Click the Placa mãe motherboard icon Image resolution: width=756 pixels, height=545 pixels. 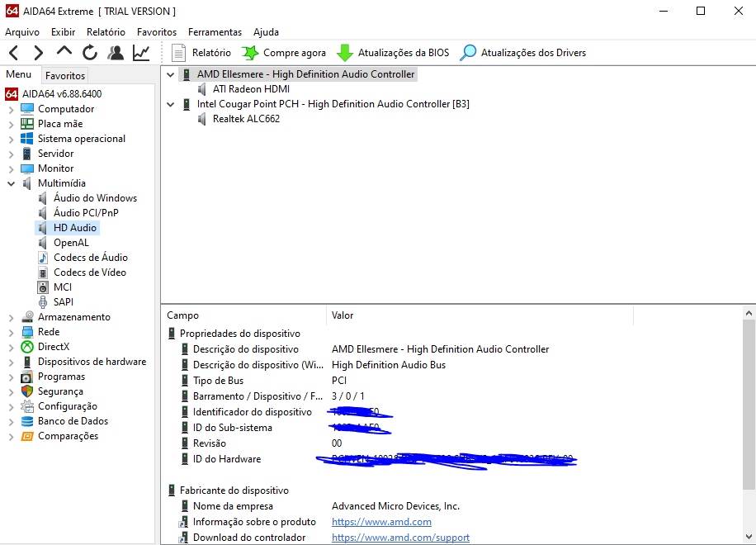coord(27,124)
